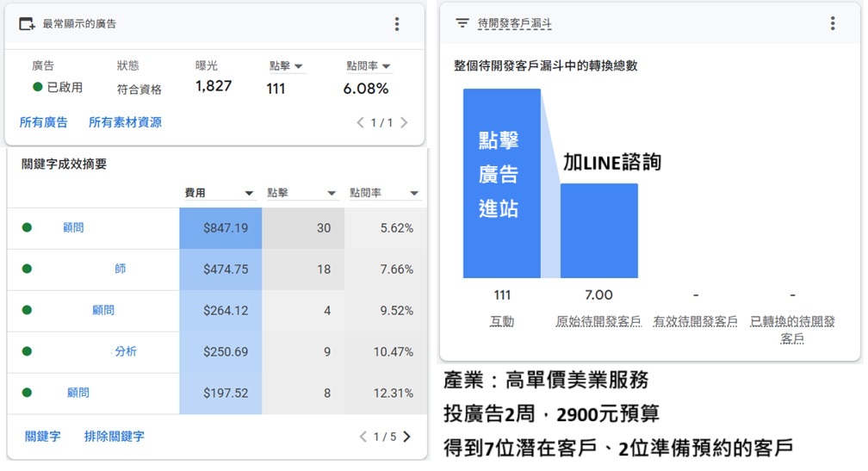Open the three-dot menu on the 最常顯示的廣告 card
Screen dimensions: 868x471
click(x=397, y=24)
